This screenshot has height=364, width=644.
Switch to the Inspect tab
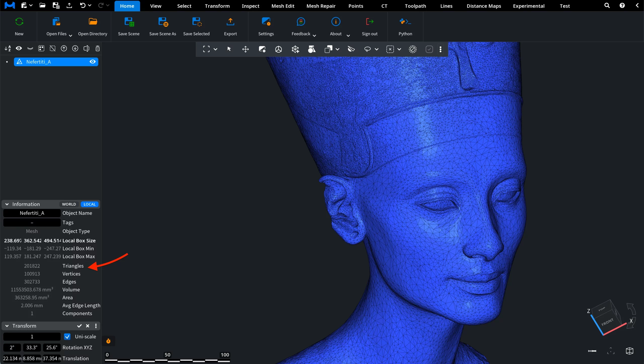click(x=251, y=6)
